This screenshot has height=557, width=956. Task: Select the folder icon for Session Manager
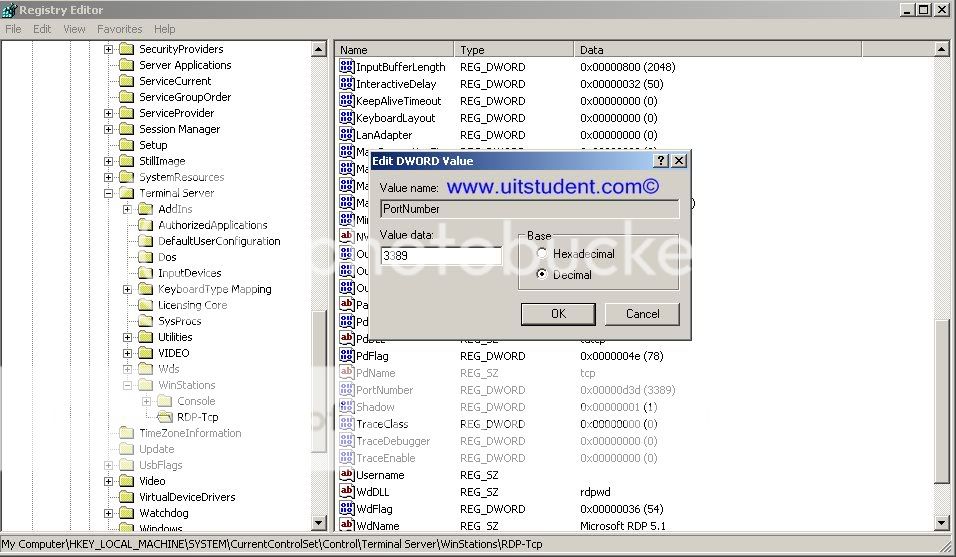click(x=126, y=129)
